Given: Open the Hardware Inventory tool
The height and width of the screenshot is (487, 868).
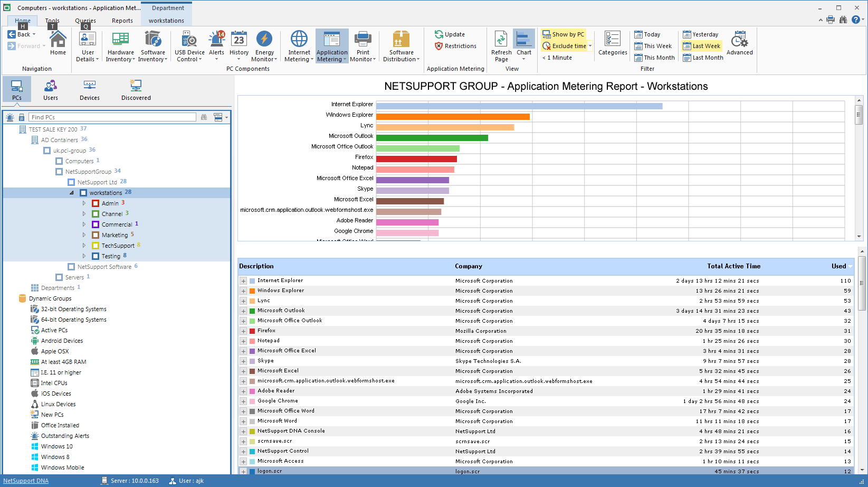Looking at the screenshot, I should tap(120, 45).
